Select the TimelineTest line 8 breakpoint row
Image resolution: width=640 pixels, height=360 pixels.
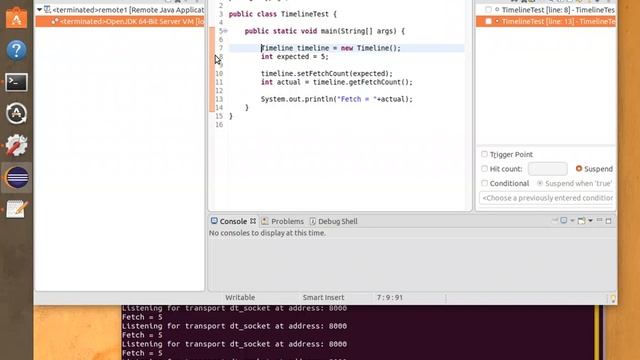point(546,9)
